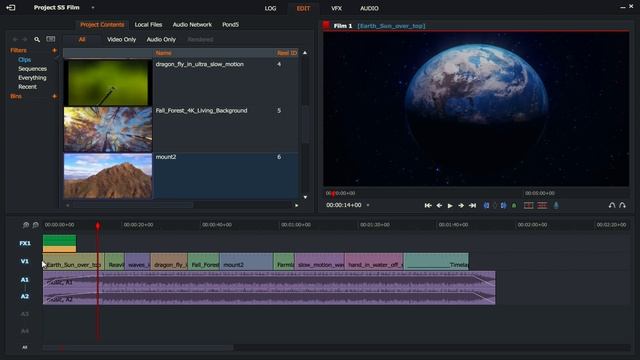Add a new filter with plus icon
This screenshot has width=640, height=360.
point(54,50)
